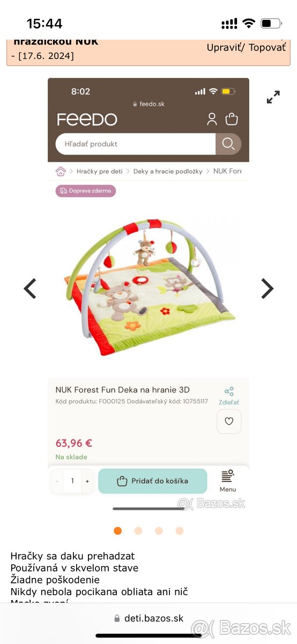
Task: Select the fourth gallery dot
Action: (x=180, y=531)
